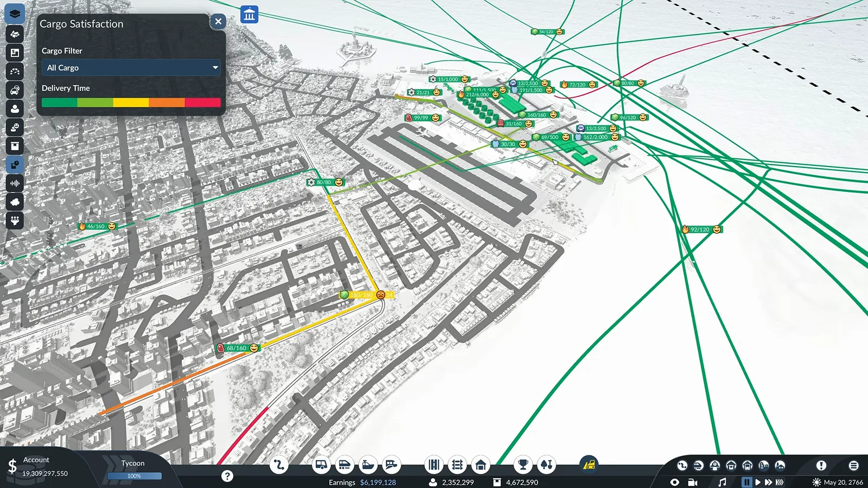Open the ship construction menu
The height and width of the screenshot is (488, 868).
click(x=368, y=465)
